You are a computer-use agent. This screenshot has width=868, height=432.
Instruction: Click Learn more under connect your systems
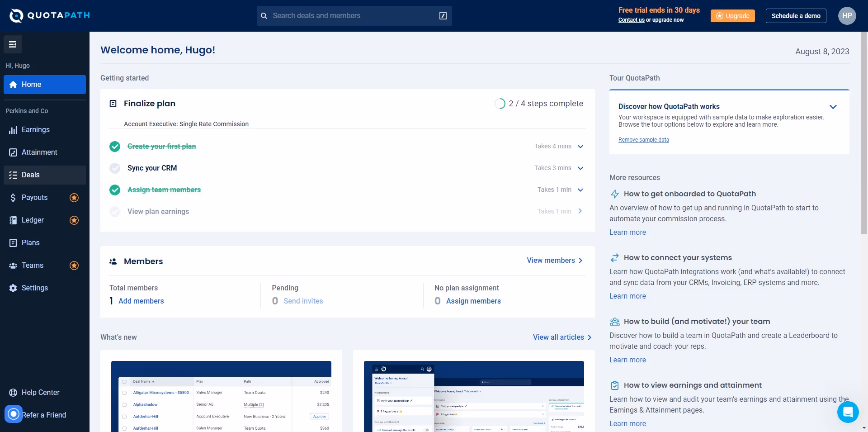point(627,296)
